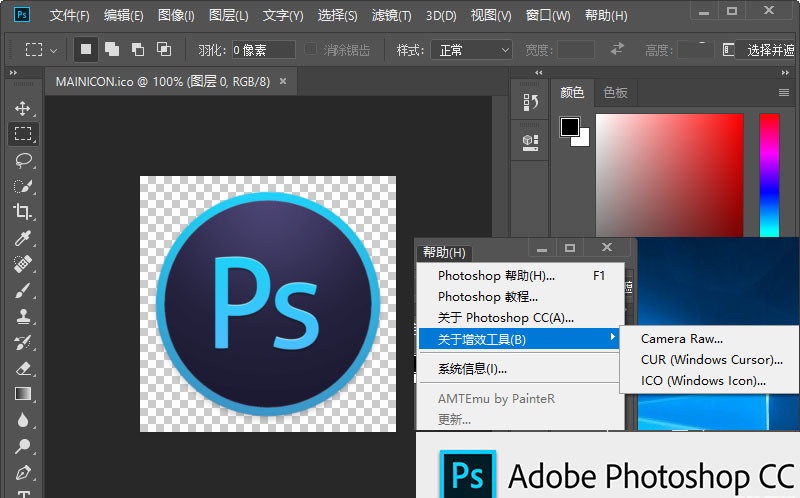This screenshot has height=498, width=800.
Task: Open the 窗口(W) menu
Action: [548, 16]
